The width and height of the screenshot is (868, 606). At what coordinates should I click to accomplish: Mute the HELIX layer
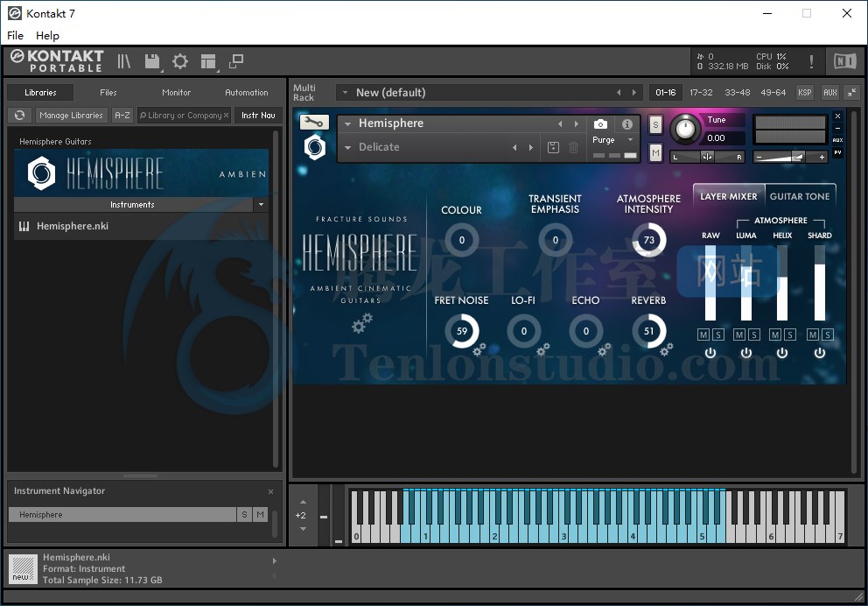pos(775,335)
